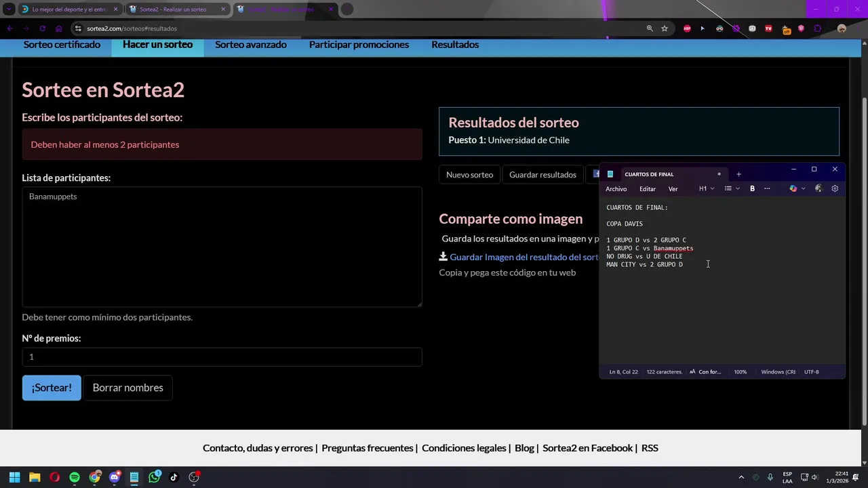Click the 100% zoom level in Notepad

[740, 371]
